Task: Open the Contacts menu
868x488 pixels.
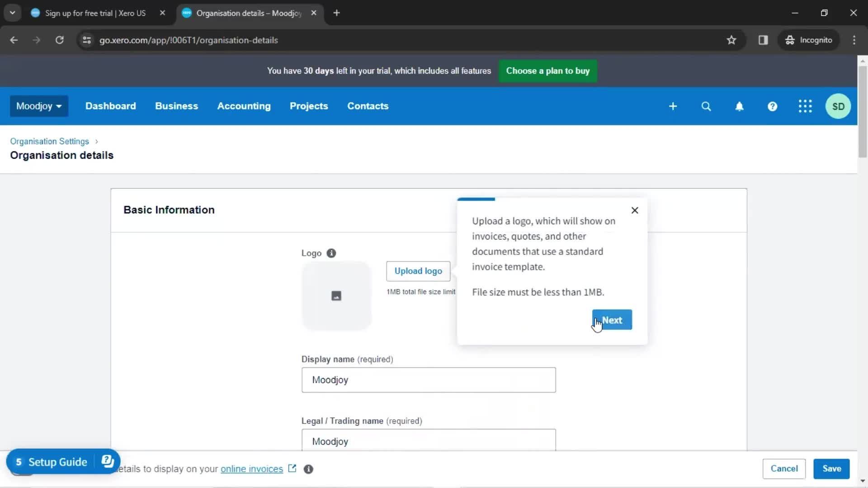Action: (x=368, y=106)
